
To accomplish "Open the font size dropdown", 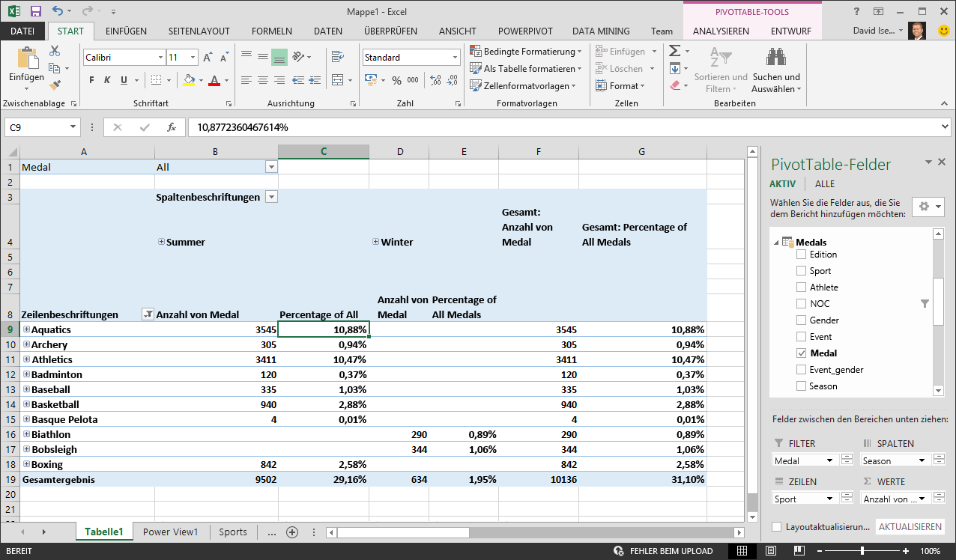I will pos(193,58).
